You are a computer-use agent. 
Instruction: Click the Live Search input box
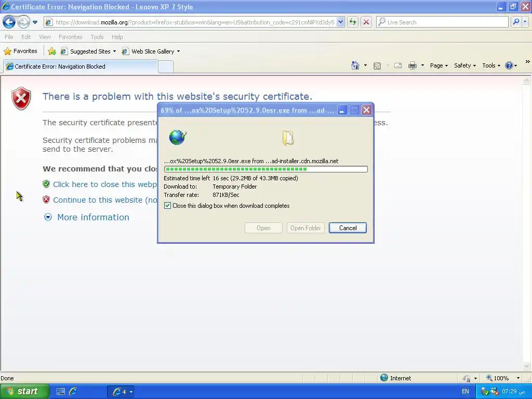[443, 22]
